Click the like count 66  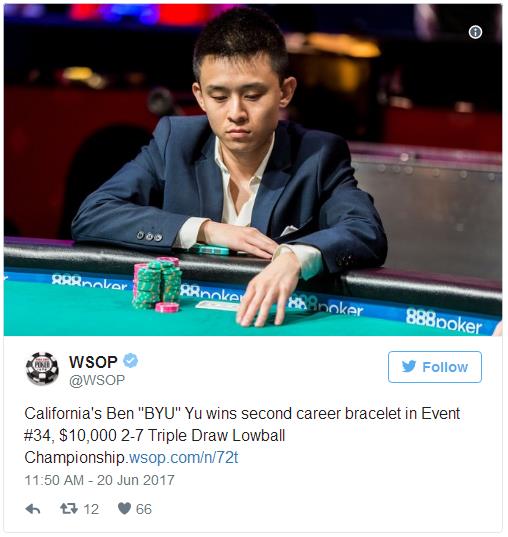(x=144, y=509)
